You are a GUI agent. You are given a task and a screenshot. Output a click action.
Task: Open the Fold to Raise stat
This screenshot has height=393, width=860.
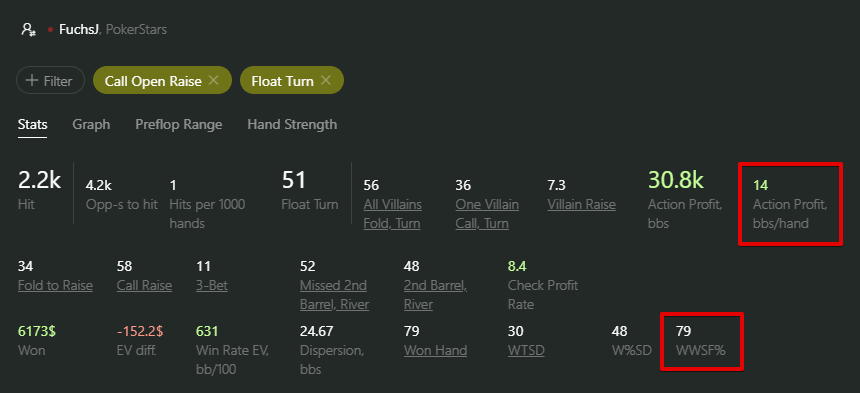(55, 286)
